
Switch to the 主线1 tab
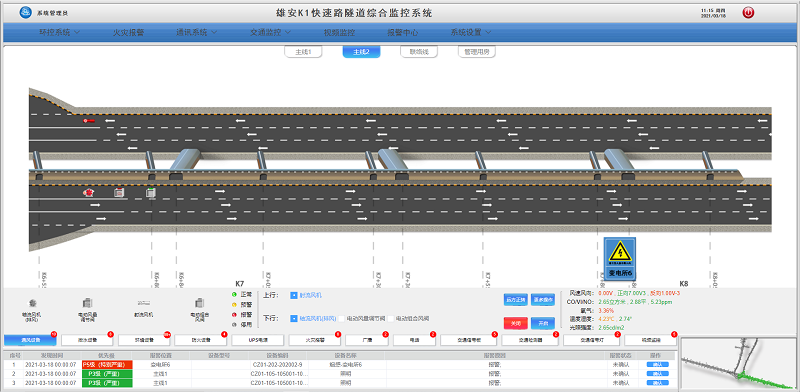(x=303, y=52)
